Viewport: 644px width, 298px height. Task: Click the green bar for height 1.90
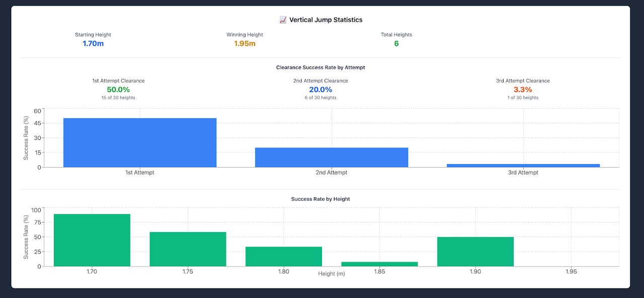pos(475,251)
